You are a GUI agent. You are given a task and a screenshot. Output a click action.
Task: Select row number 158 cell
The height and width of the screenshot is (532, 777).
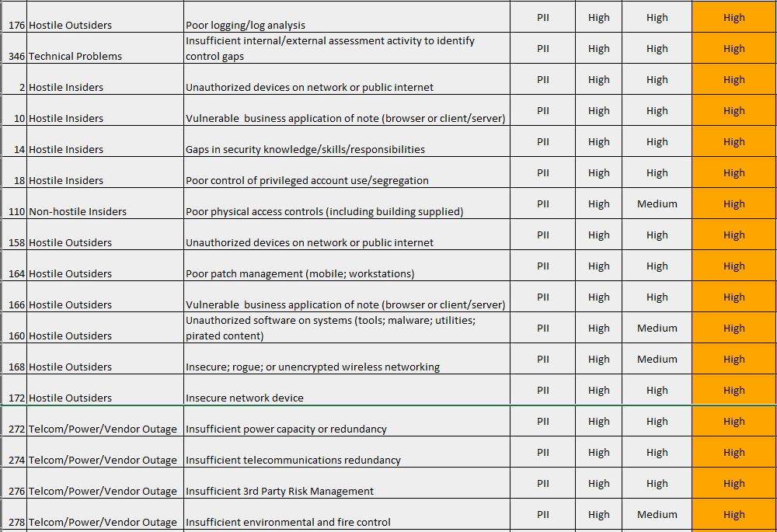point(14,235)
